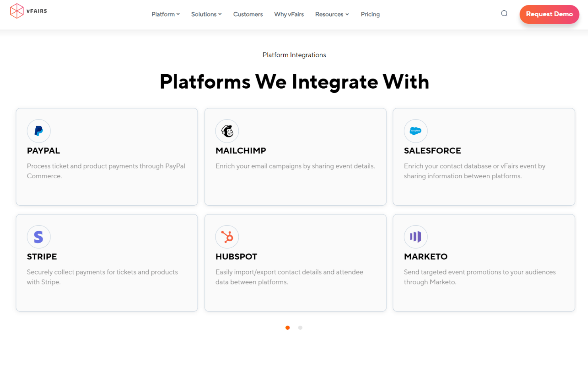Expand the Resources dropdown menu

pyautogui.click(x=332, y=14)
